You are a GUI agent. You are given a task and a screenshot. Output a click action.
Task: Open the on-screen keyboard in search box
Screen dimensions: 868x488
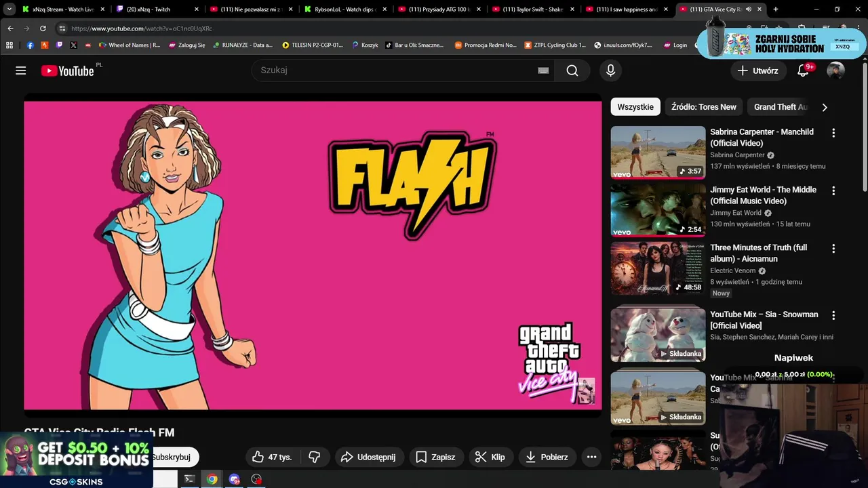pyautogui.click(x=543, y=70)
